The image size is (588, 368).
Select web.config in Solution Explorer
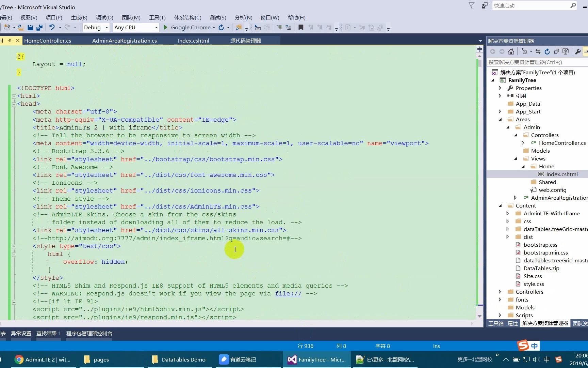point(552,190)
